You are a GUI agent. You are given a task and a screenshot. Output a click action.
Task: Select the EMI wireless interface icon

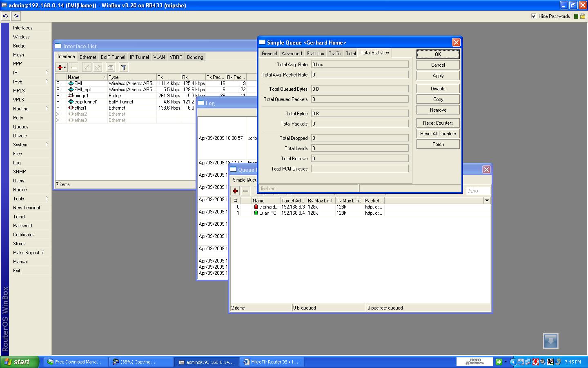click(x=71, y=83)
